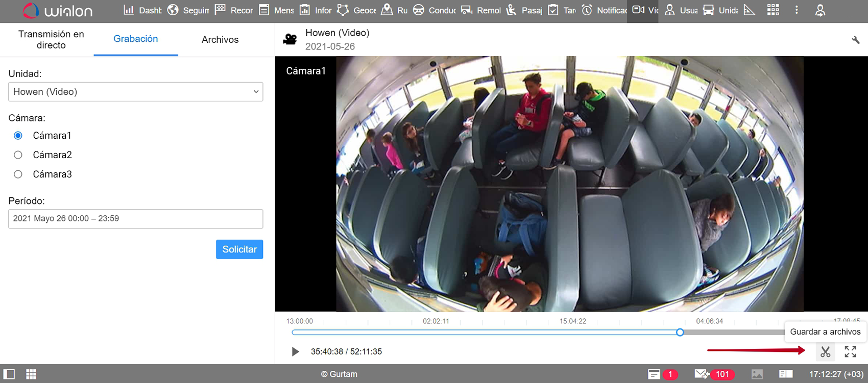
Task: Play the recorded video
Action: tap(295, 351)
